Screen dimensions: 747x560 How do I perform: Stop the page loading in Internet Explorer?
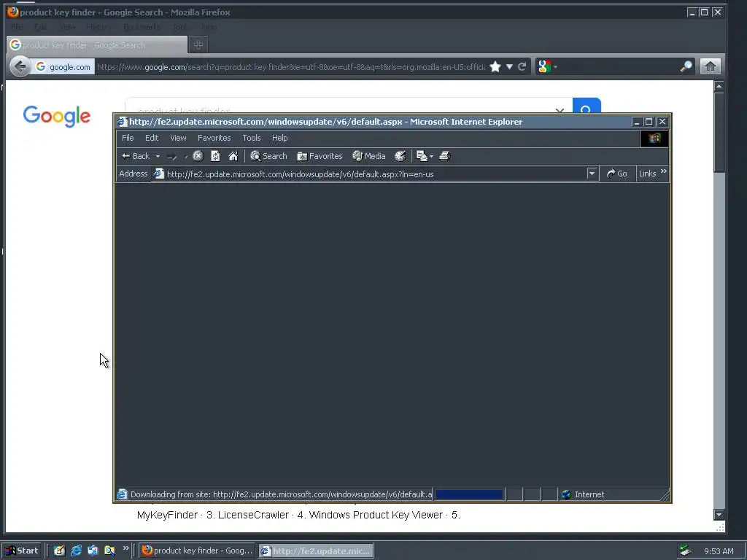[x=198, y=156]
